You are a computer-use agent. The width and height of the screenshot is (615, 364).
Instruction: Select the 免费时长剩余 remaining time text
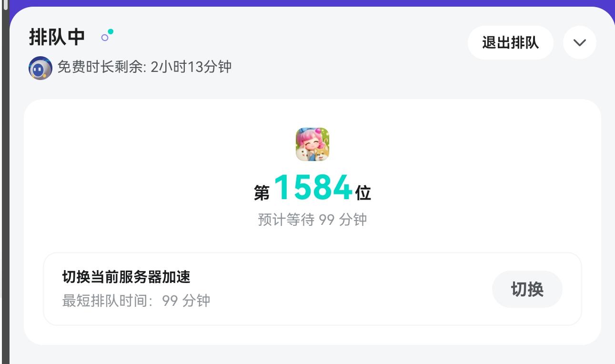click(x=144, y=67)
